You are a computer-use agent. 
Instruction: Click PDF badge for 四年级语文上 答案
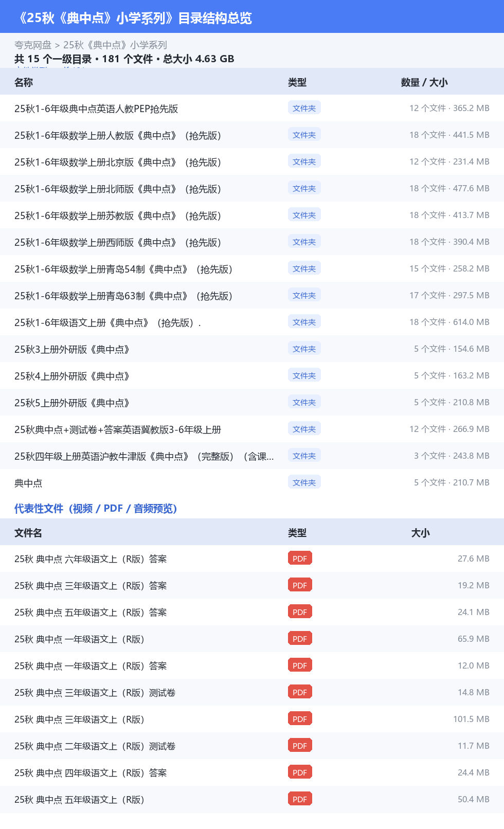[300, 772]
